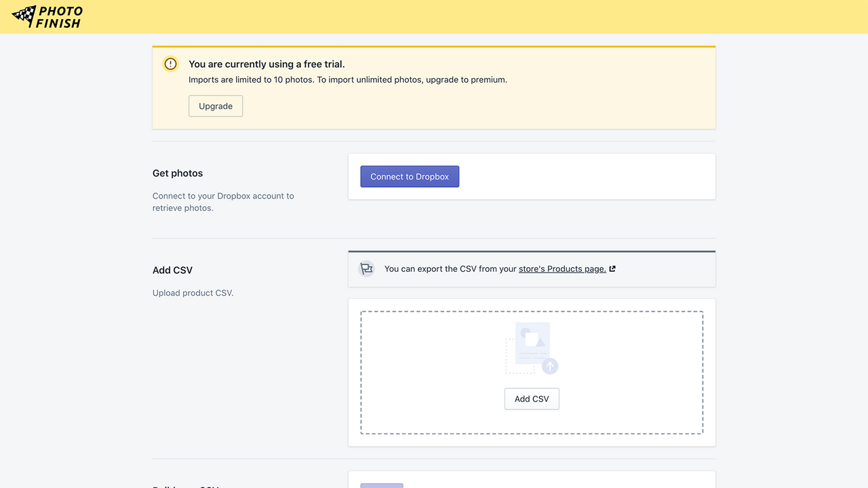868x488 pixels.
Task: Click the external link icon after Products page
Action: [612, 269]
